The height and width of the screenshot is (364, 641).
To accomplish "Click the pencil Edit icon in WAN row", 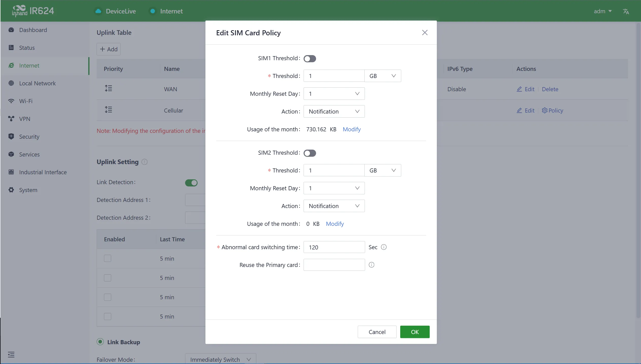I will pyautogui.click(x=519, y=89).
